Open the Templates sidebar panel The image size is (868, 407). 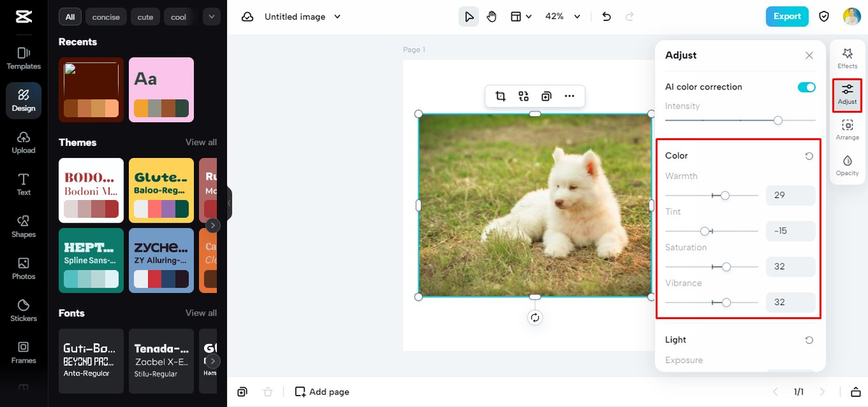pos(24,58)
